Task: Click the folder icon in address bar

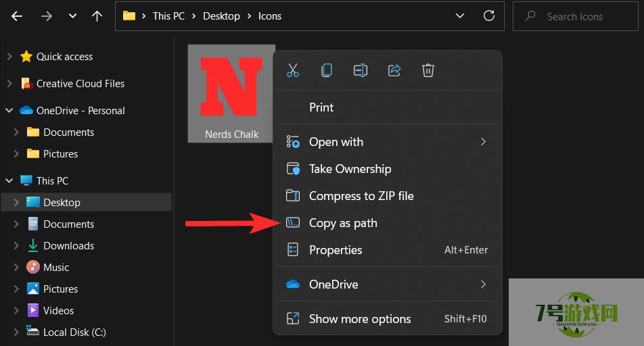Action: 129,16
